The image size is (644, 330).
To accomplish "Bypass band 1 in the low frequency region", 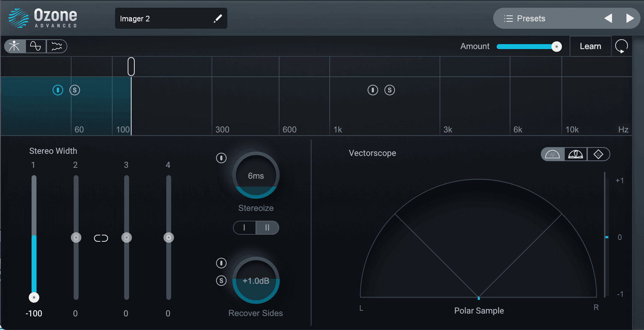I will [58, 90].
